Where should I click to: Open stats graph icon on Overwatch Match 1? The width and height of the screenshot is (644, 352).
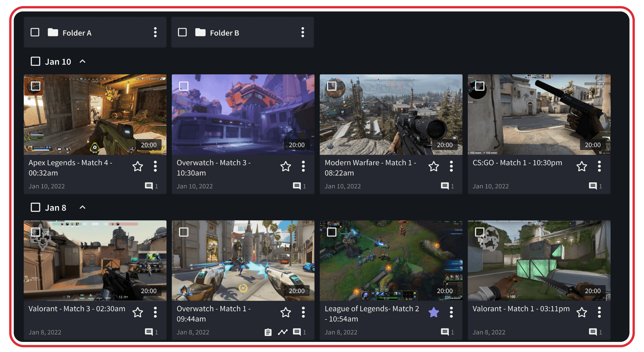point(282,332)
